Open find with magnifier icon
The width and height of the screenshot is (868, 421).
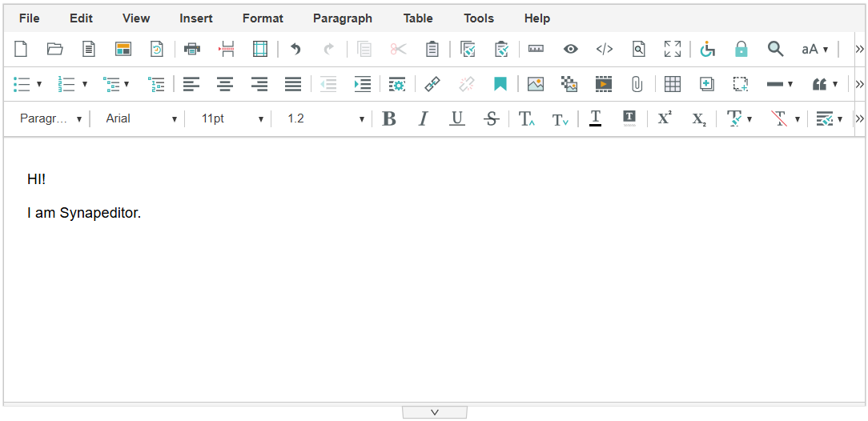[776, 50]
